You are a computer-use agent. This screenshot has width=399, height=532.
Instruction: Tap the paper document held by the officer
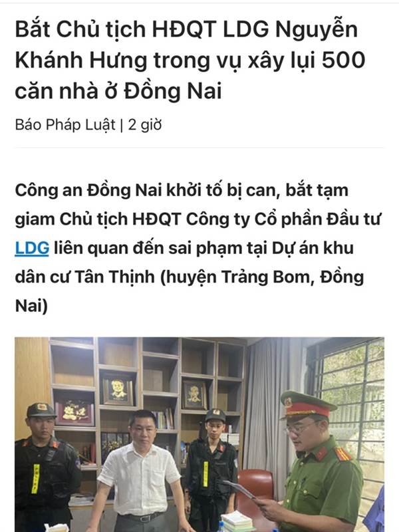click(240, 489)
